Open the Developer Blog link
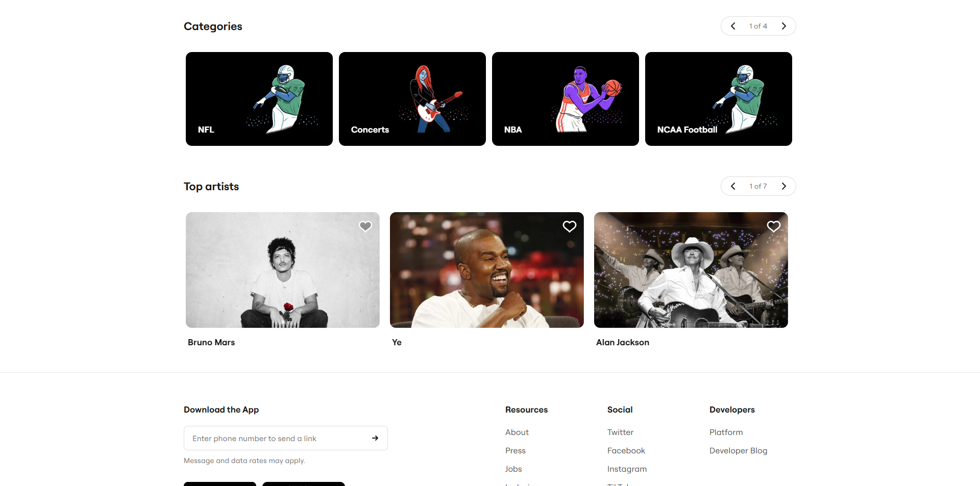Image resolution: width=980 pixels, height=486 pixels. [x=738, y=450]
